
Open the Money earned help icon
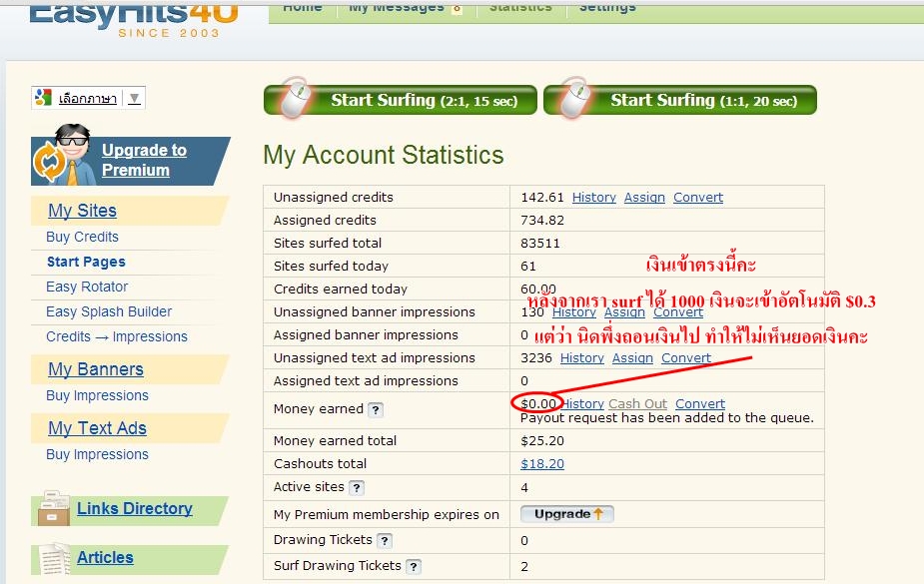pyautogui.click(x=376, y=409)
